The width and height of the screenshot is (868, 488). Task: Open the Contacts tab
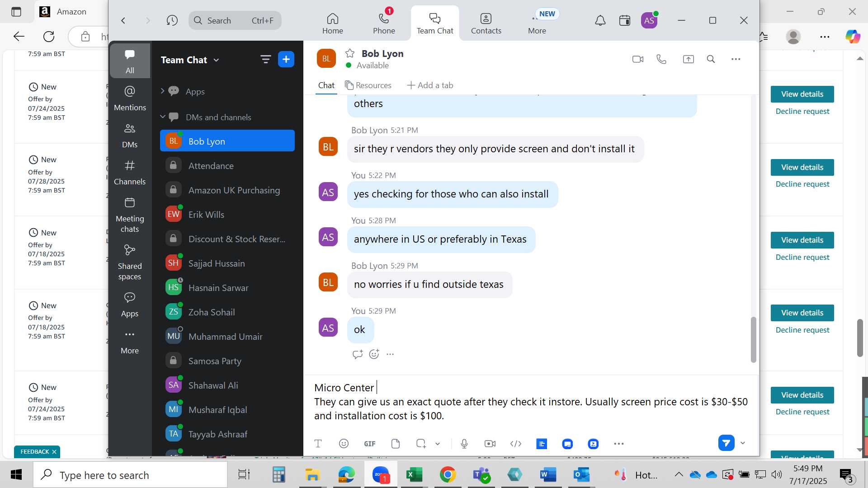(x=486, y=23)
